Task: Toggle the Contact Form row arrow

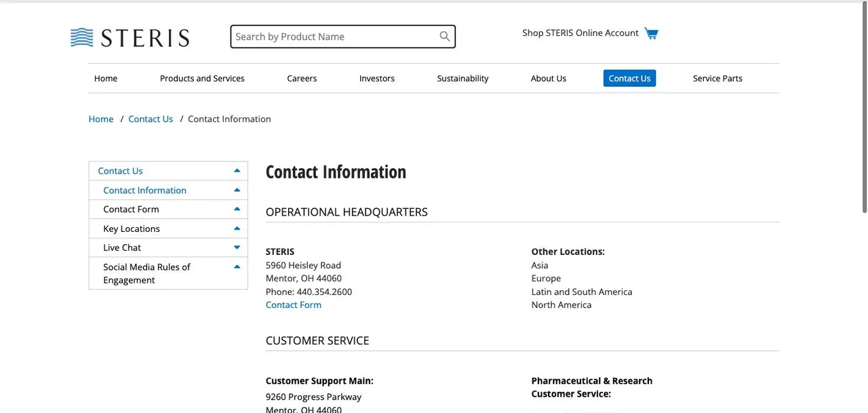Action: coord(237,209)
